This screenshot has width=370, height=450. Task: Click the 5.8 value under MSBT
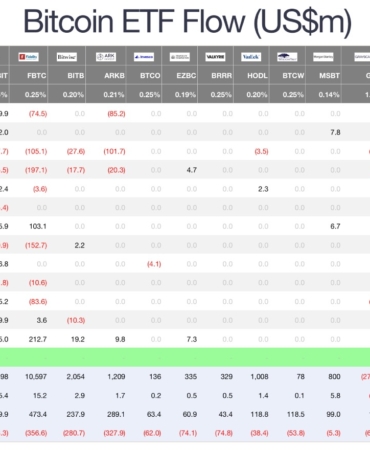[335, 396]
